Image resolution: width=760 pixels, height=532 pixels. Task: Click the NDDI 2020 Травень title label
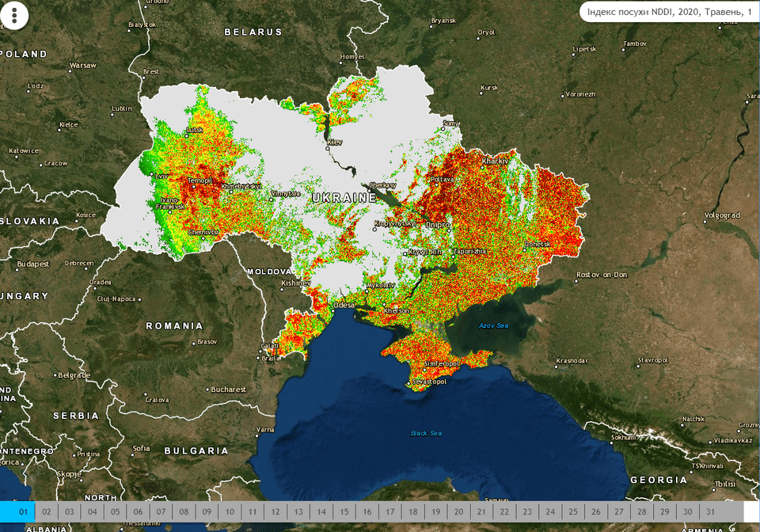(x=670, y=12)
